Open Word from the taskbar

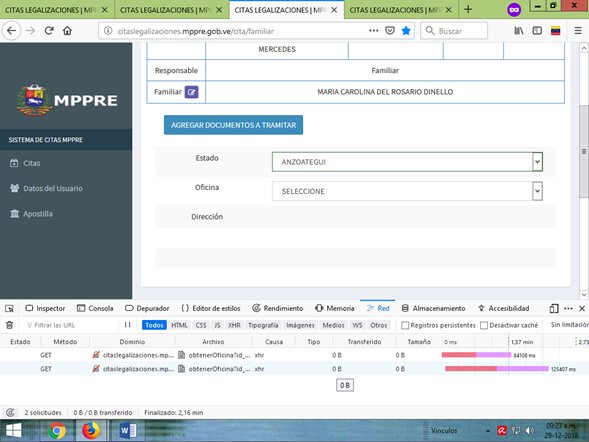click(127, 431)
